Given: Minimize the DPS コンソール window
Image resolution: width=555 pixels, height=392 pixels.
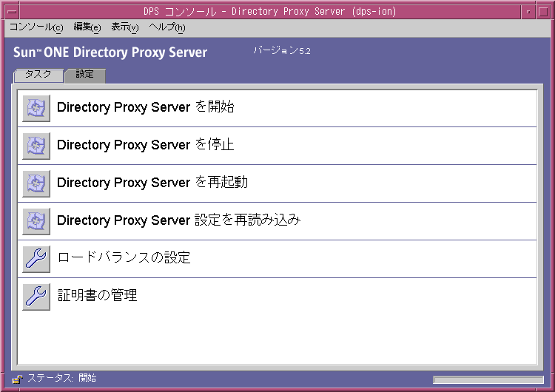Looking at the screenshot, I should point(528,12).
